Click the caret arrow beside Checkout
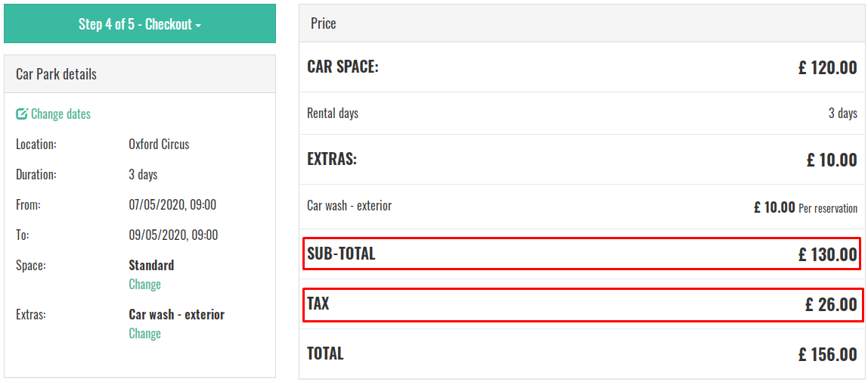868x383 pixels. [198, 26]
